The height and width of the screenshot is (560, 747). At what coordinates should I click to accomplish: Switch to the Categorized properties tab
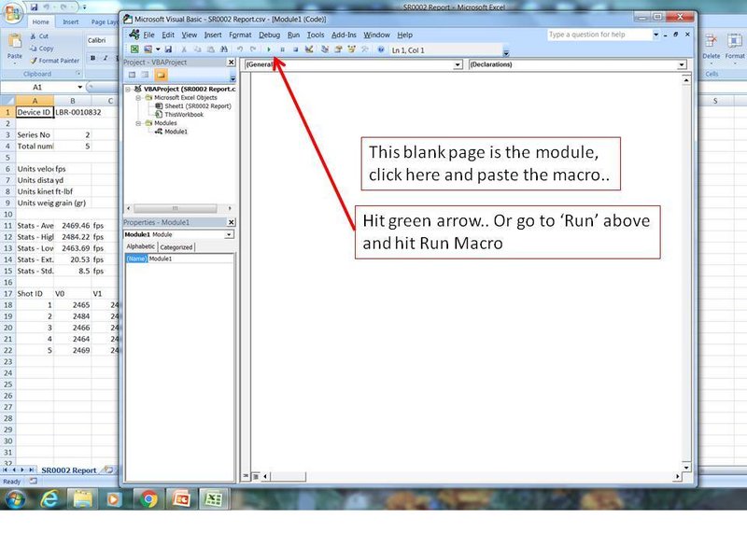click(x=176, y=247)
